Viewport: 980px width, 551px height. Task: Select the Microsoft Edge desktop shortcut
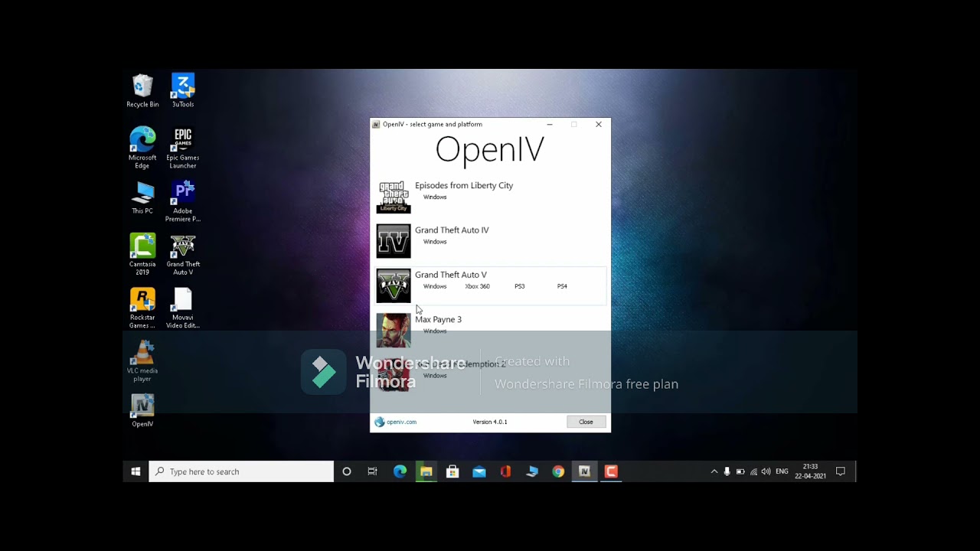[142, 148]
